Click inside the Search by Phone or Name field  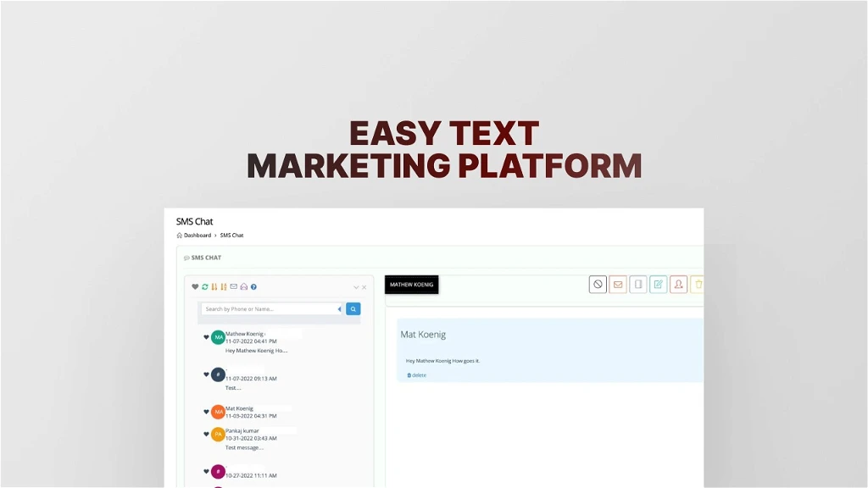click(271, 308)
